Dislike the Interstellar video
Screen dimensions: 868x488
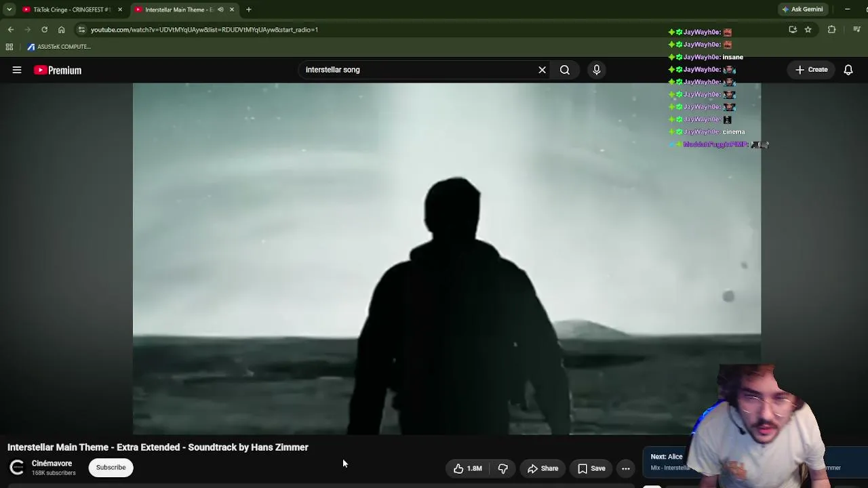coord(503,468)
